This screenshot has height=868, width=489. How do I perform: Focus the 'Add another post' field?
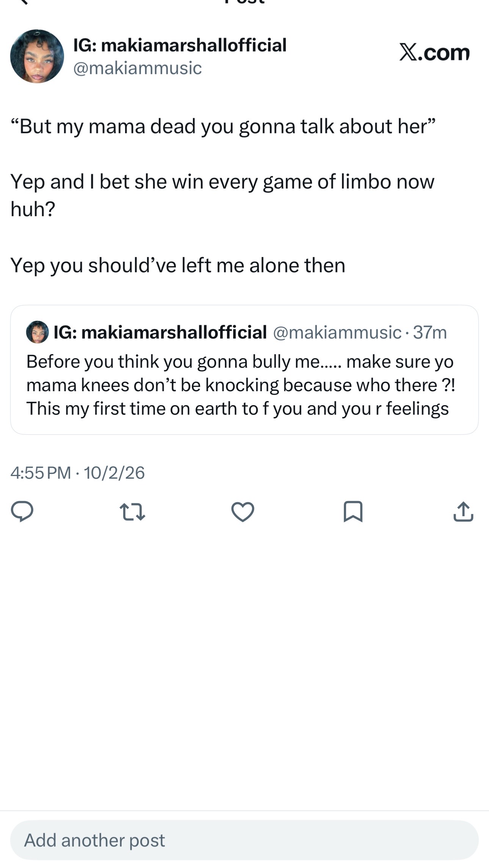pyautogui.click(x=244, y=840)
